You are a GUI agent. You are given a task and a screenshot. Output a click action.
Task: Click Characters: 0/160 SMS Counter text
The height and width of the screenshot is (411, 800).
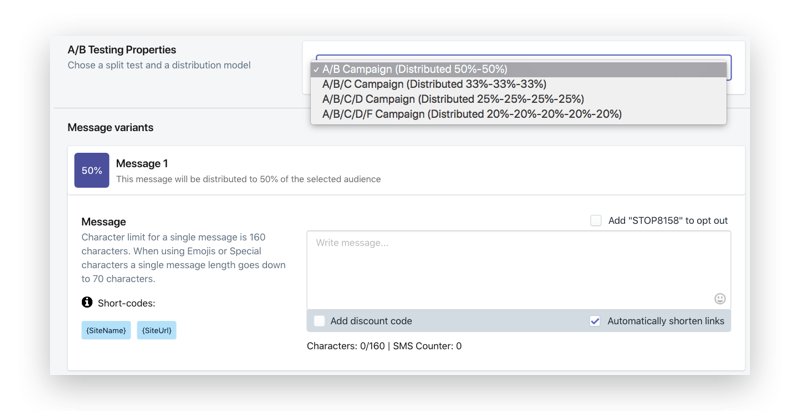tap(384, 346)
